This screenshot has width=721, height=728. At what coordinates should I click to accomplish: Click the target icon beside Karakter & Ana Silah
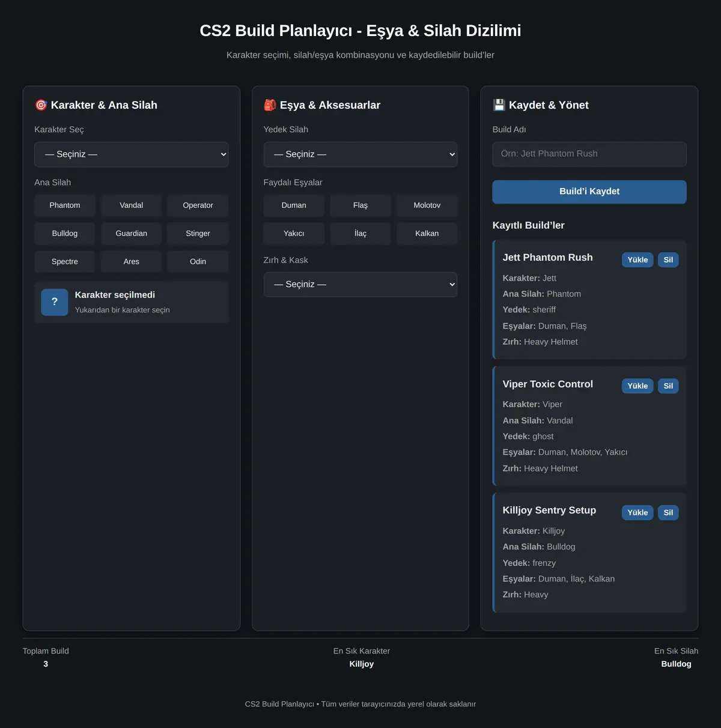[41, 105]
